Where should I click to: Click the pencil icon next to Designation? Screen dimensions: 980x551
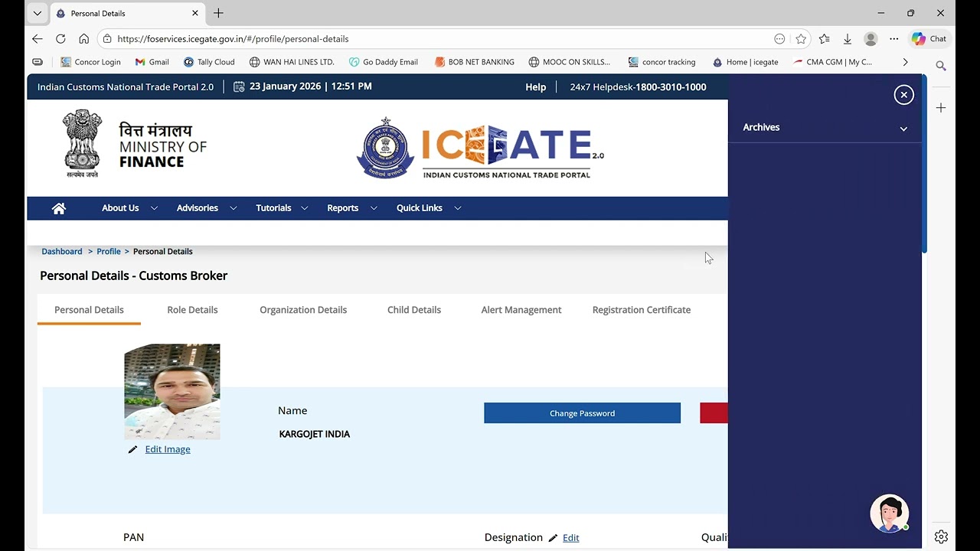pos(553,538)
